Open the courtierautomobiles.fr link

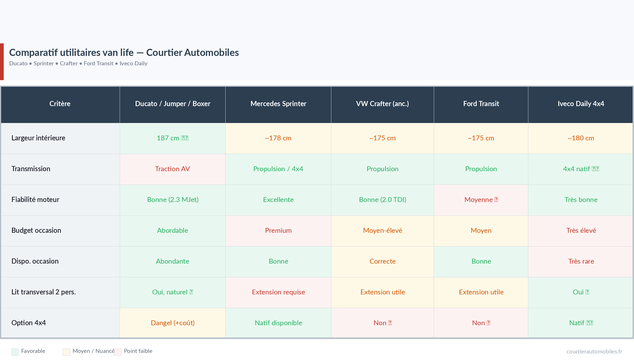point(594,351)
